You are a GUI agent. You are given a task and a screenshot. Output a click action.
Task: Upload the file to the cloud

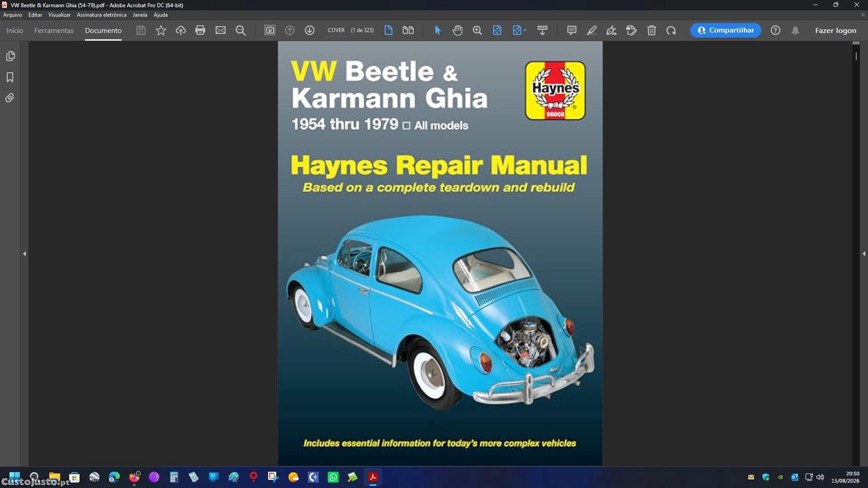181,30
